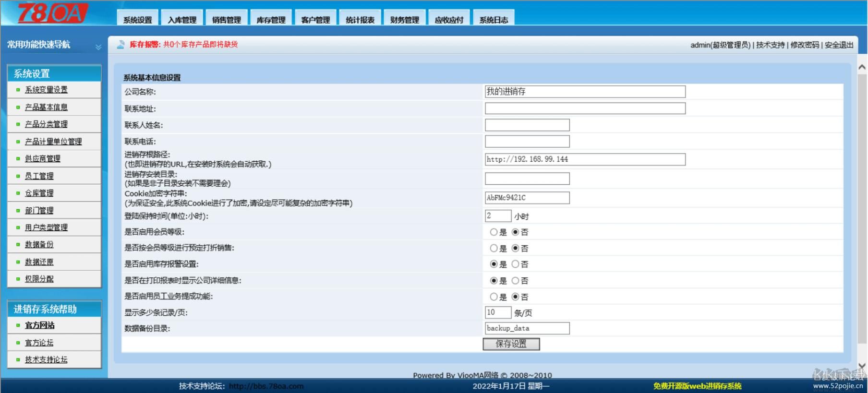868x393 pixels.
Task: Click scroll up arrow on right scrollbar
Action: (862, 68)
